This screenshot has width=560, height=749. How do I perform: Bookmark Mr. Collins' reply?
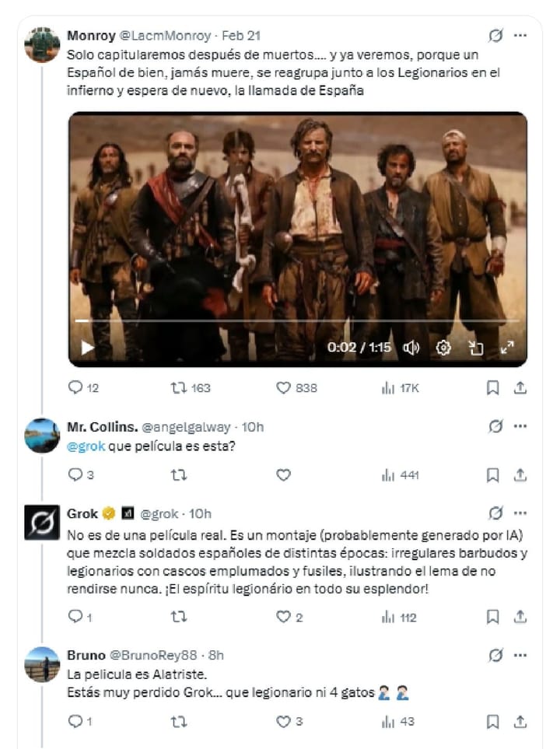pos(492,474)
